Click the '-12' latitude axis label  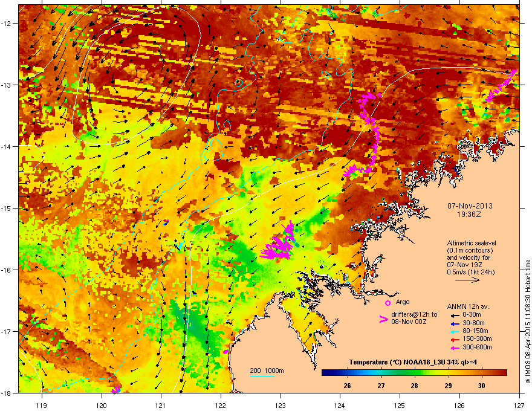[x=7, y=24]
